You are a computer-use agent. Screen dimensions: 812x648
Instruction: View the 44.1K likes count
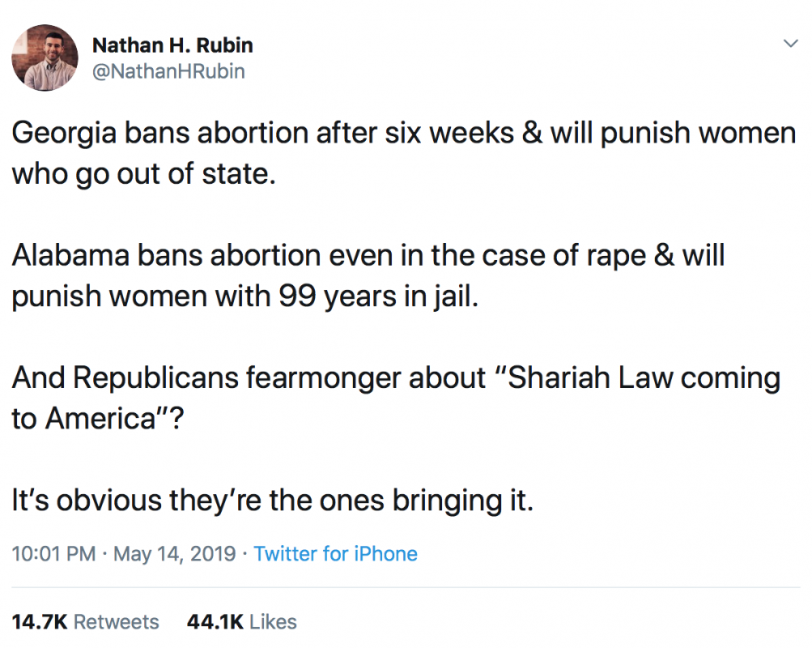pos(215,621)
